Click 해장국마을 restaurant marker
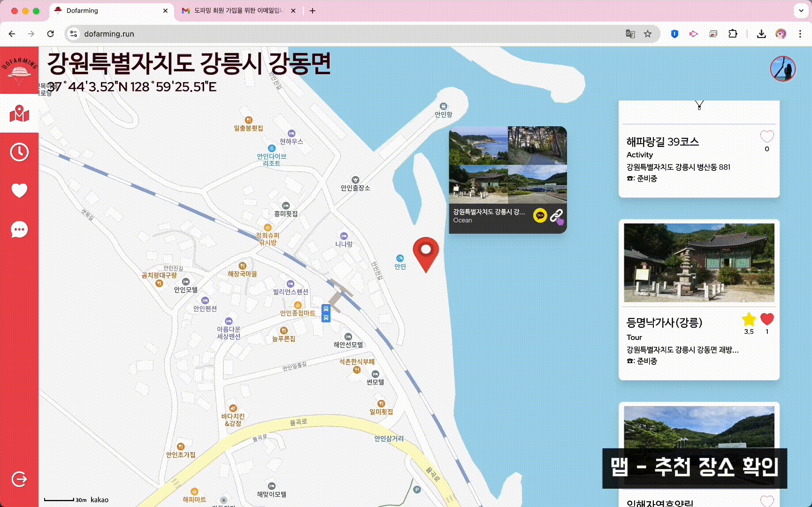 coord(242,266)
